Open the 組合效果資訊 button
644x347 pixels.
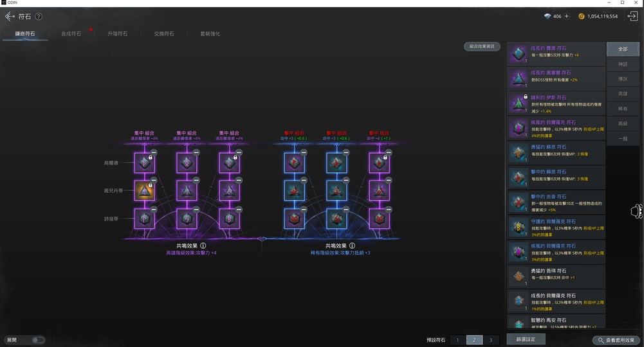[x=482, y=46]
